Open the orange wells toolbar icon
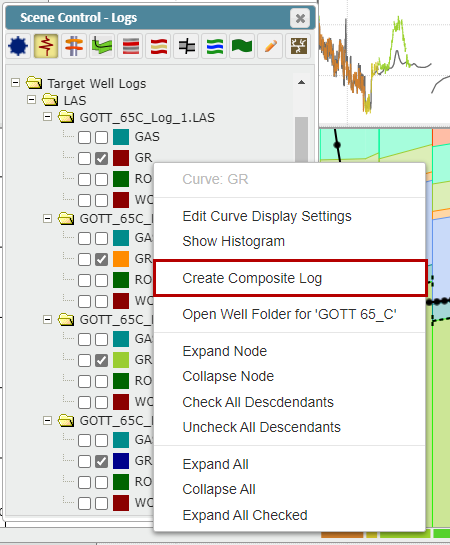The height and width of the screenshot is (545, 450). point(74,46)
